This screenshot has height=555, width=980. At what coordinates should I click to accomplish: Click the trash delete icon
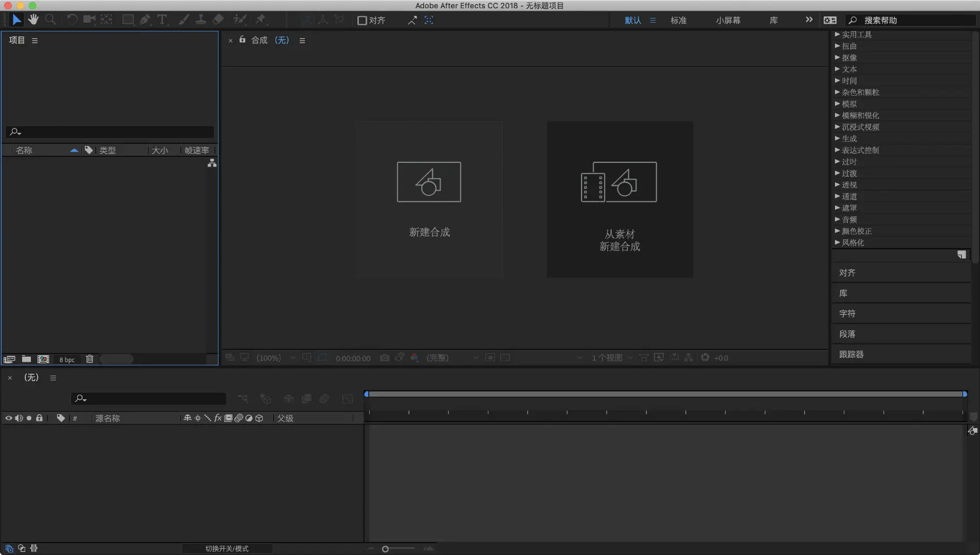coord(89,359)
